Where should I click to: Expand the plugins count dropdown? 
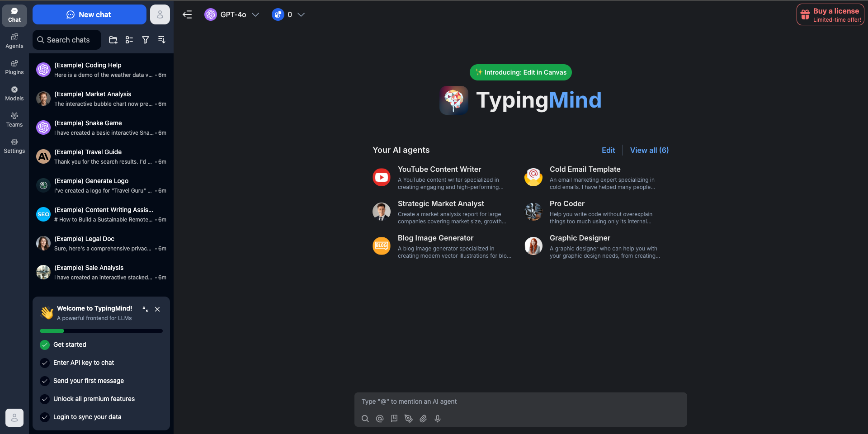[288, 14]
